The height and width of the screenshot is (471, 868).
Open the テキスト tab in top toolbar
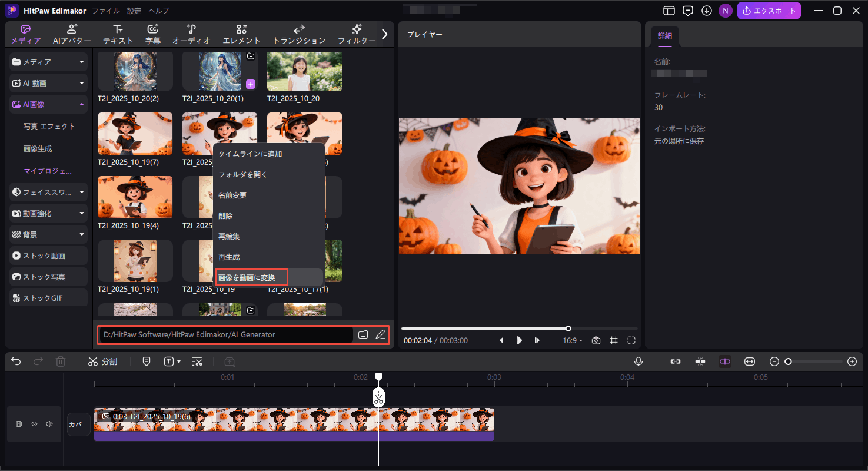pyautogui.click(x=118, y=34)
